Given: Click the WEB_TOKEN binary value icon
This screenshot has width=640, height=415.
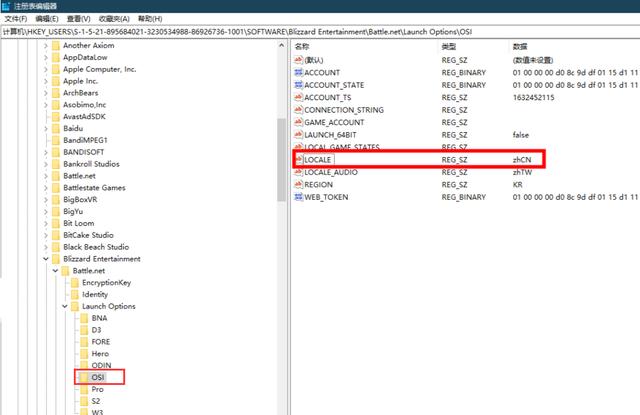Looking at the screenshot, I should [x=298, y=197].
